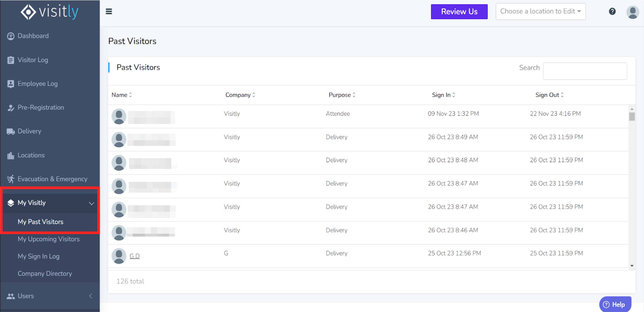Screen dimensions: 644x312
Task: Click the Pre-Registration sidebar icon
Action: pyautogui.click(x=10, y=108)
